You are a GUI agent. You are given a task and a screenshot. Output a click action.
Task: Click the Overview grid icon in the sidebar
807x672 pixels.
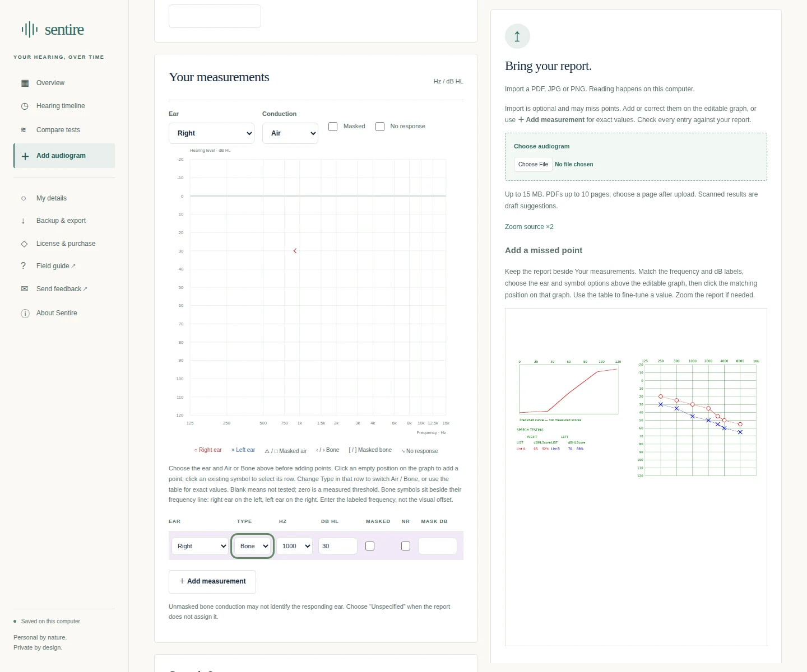(25, 83)
